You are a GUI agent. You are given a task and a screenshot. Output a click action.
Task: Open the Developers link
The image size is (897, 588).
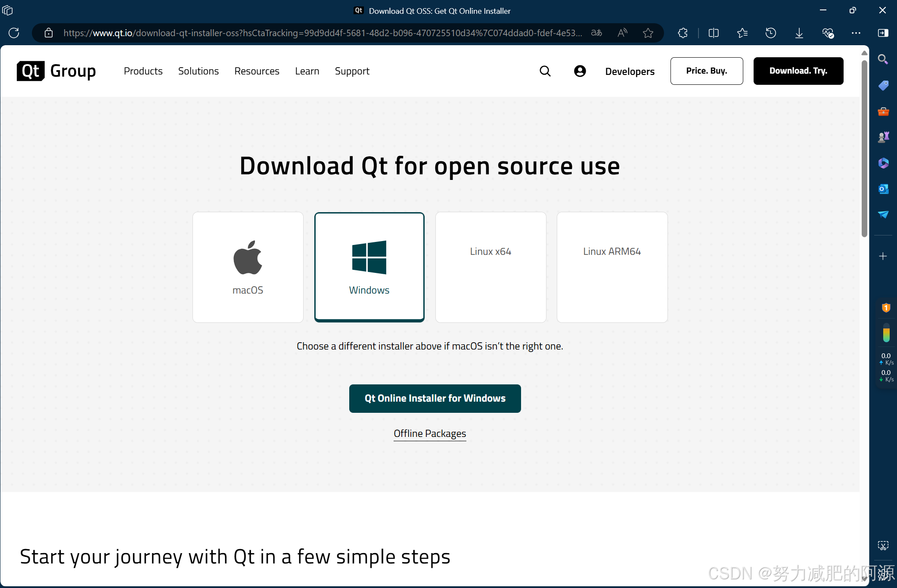(x=630, y=71)
